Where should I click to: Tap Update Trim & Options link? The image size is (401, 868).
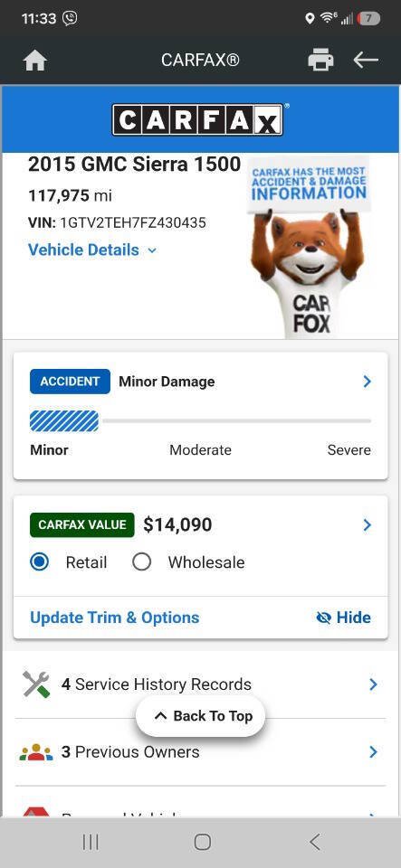click(115, 618)
